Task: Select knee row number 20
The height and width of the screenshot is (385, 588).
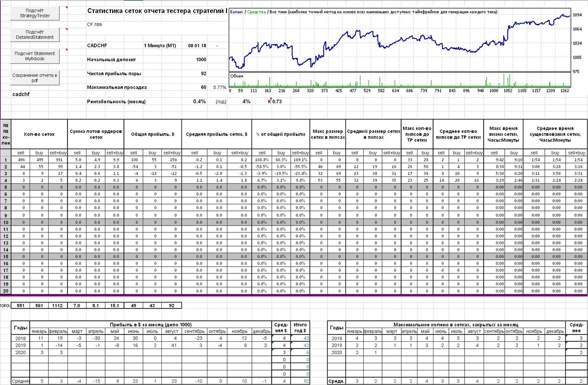Action: click(6, 291)
